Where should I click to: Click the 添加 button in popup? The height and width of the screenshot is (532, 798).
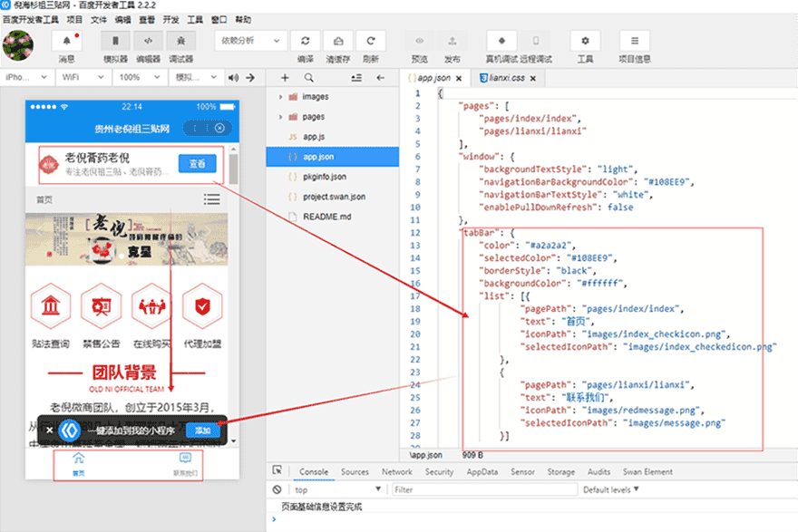(x=202, y=430)
